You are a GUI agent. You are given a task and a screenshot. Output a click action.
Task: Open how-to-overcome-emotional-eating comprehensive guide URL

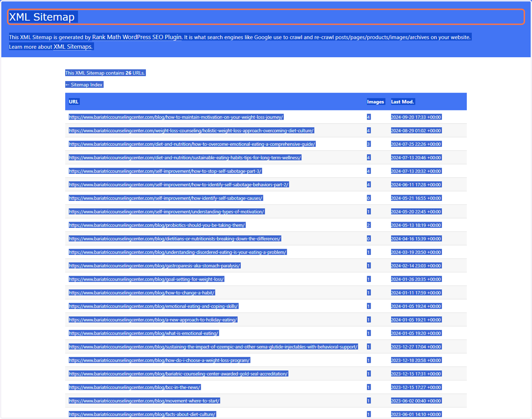(192, 144)
